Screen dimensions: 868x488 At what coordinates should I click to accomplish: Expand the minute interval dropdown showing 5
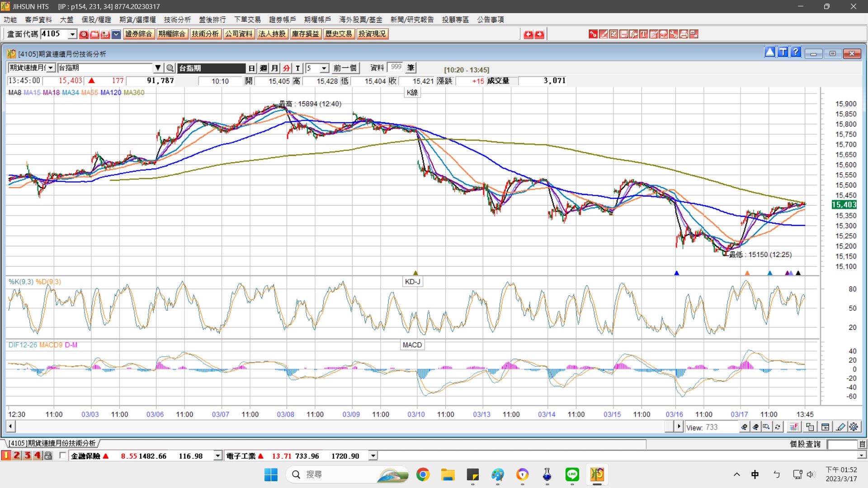click(x=324, y=68)
